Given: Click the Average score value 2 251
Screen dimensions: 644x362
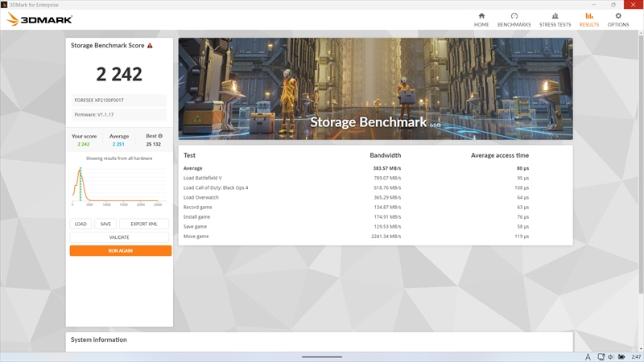Looking at the screenshot, I should tap(118, 144).
